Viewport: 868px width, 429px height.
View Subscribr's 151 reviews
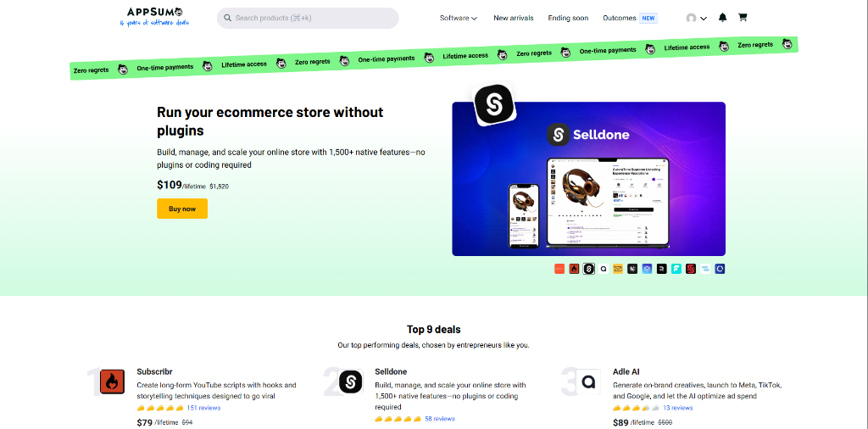(x=203, y=408)
